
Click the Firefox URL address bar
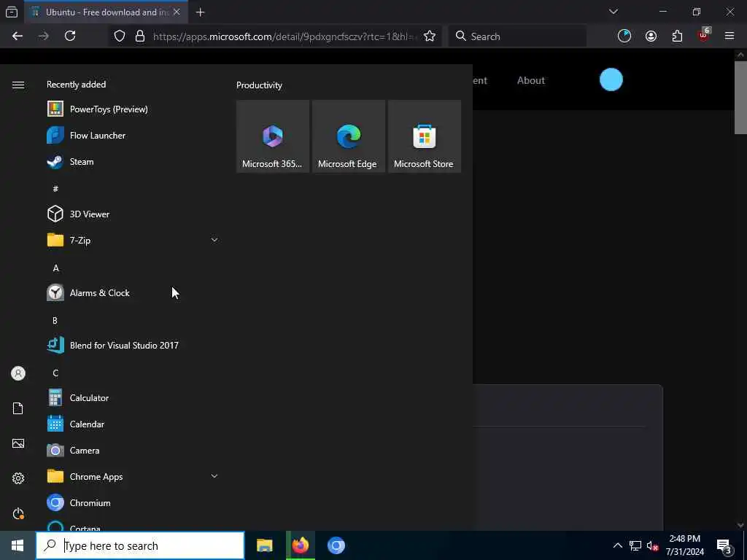point(285,36)
